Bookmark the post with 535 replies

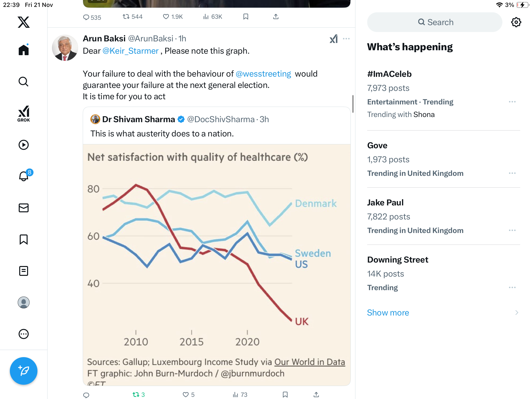coord(246,17)
